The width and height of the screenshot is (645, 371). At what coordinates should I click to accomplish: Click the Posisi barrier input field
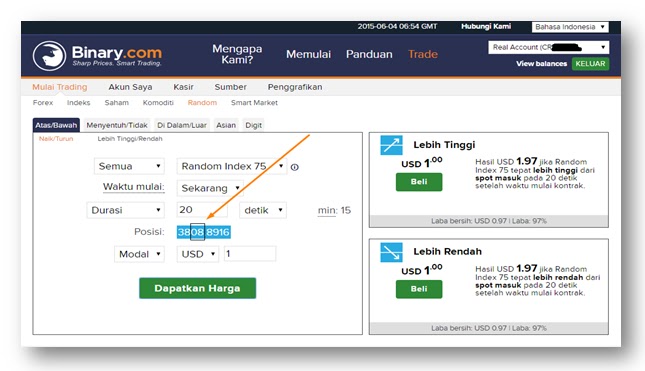(x=204, y=232)
